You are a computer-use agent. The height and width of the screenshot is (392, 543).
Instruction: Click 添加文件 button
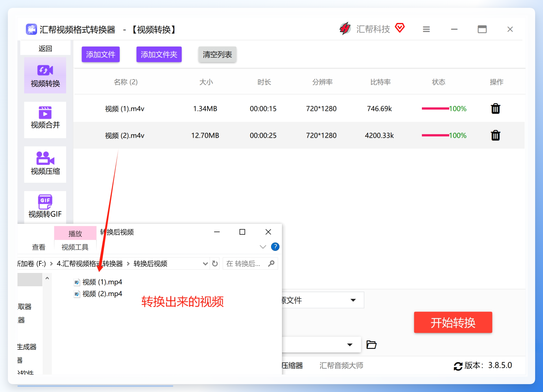(x=101, y=54)
